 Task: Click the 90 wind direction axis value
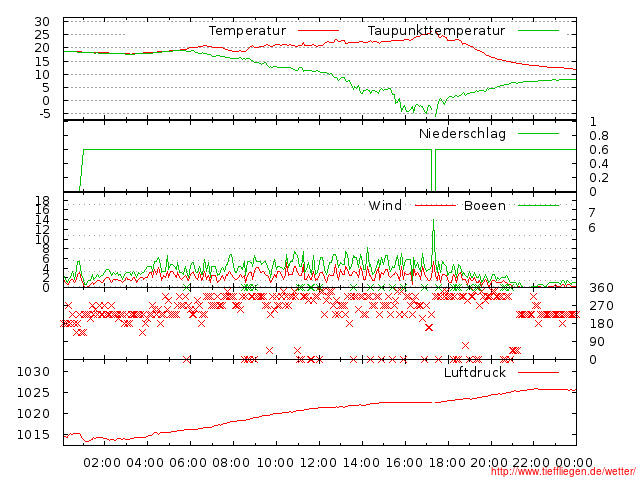[597, 342]
